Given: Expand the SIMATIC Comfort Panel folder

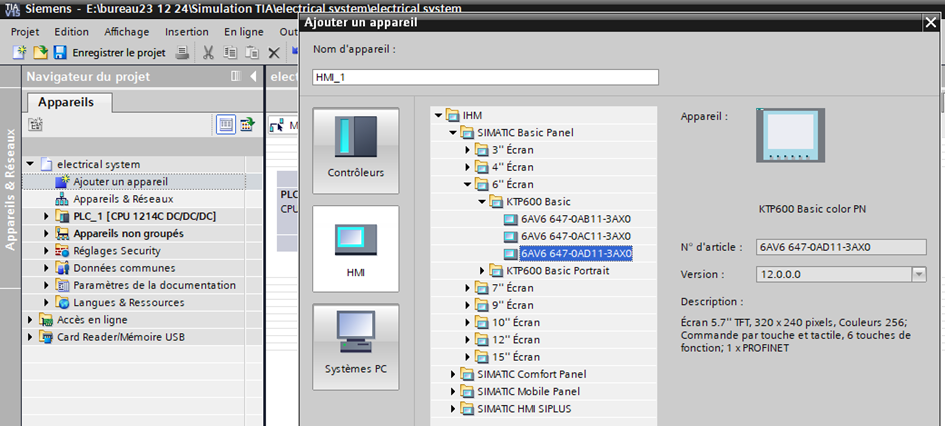Looking at the screenshot, I should [454, 374].
